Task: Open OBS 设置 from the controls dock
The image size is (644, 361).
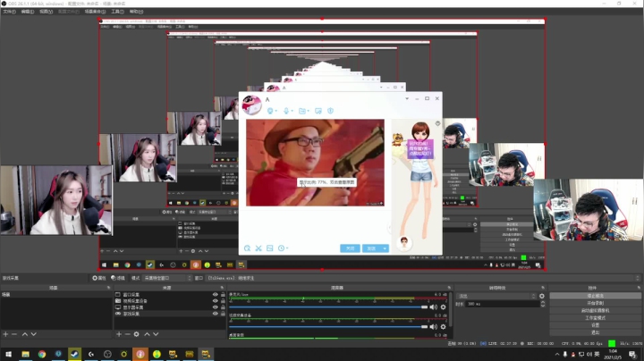Action: (595, 325)
